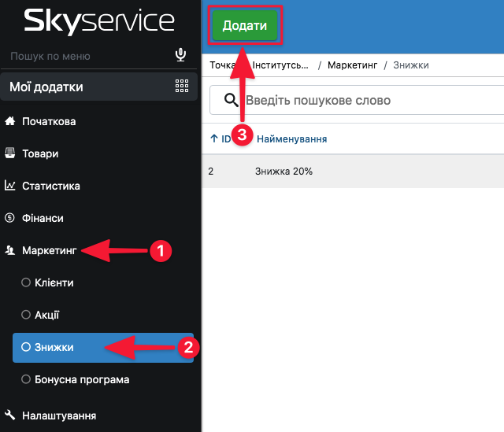The height and width of the screenshot is (432, 504).
Task: Click the chart icon for Статистика
Action: 10,186
